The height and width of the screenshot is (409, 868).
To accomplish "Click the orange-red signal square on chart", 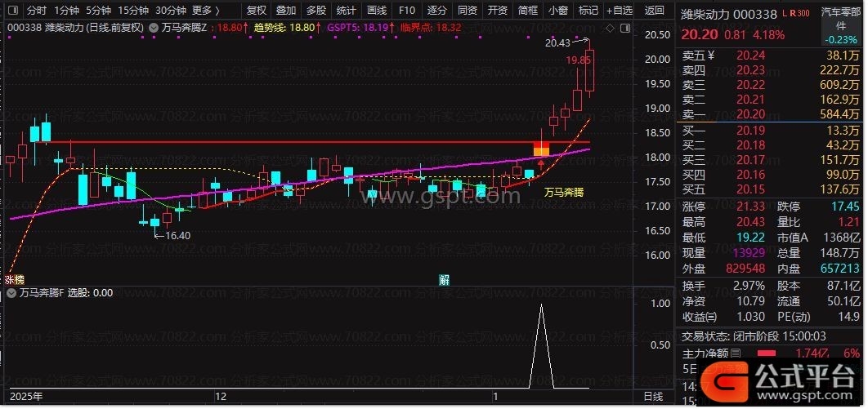I will tap(541, 149).
